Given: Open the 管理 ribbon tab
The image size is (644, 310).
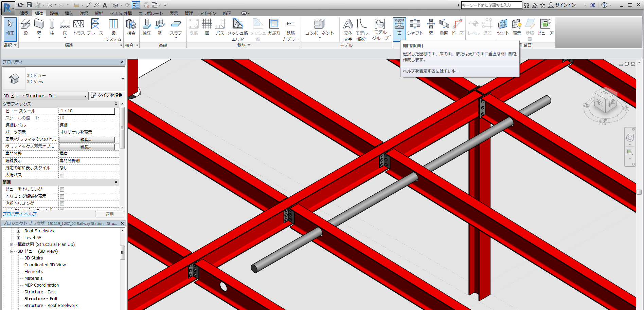Looking at the screenshot, I should 189,13.
